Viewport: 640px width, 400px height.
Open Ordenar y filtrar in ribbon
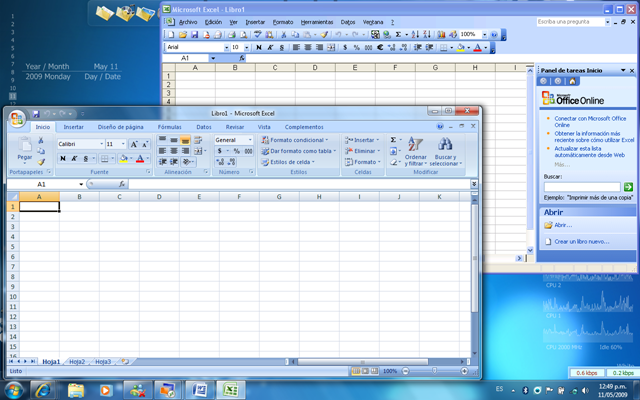416,151
